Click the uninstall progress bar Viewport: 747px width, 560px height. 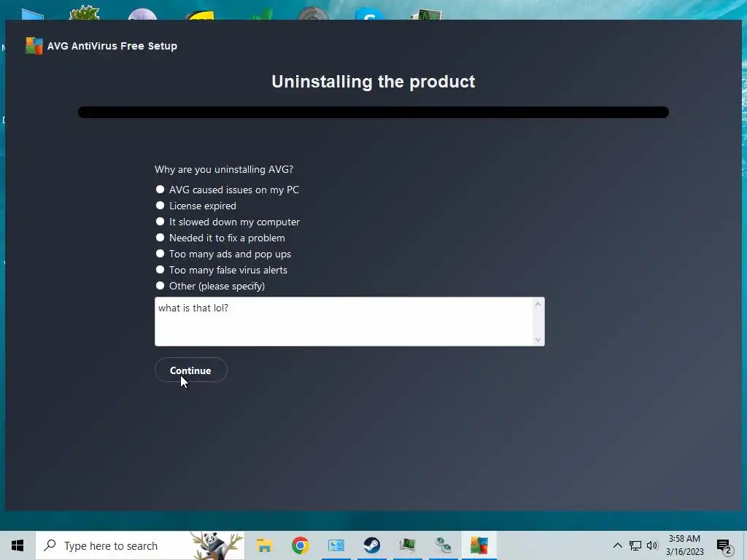coord(373,112)
